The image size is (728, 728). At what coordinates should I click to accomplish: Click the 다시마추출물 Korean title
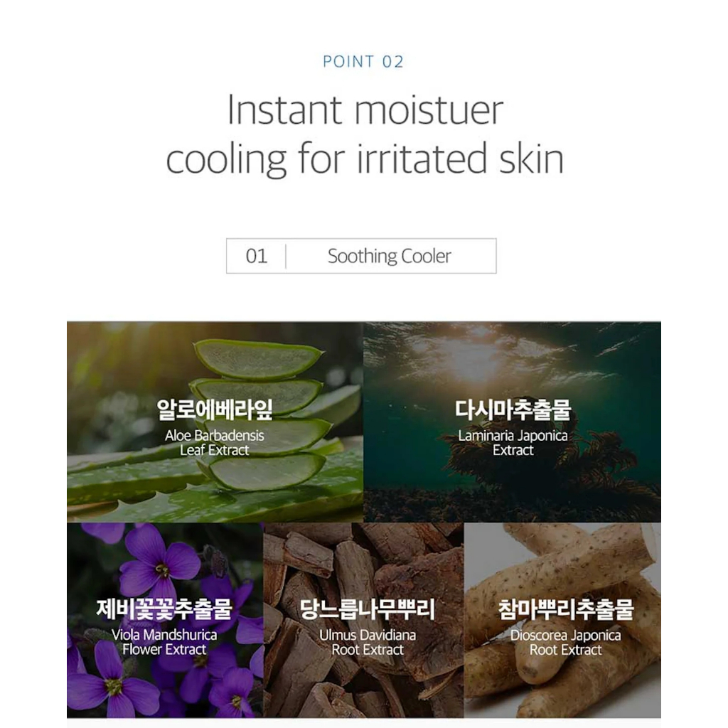(x=513, y=409)
